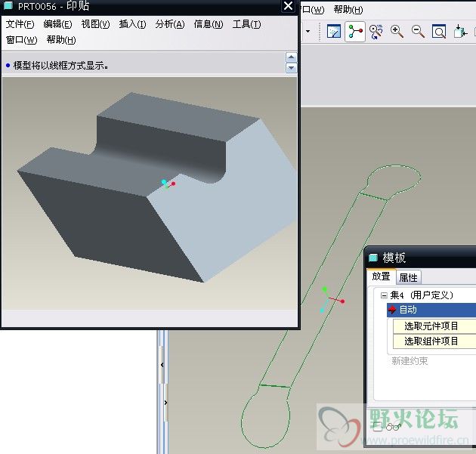Viewport: 476px width, 454px height.
Task: Click the Zoom Out magnifier icon
Action: tap(418, 31)
